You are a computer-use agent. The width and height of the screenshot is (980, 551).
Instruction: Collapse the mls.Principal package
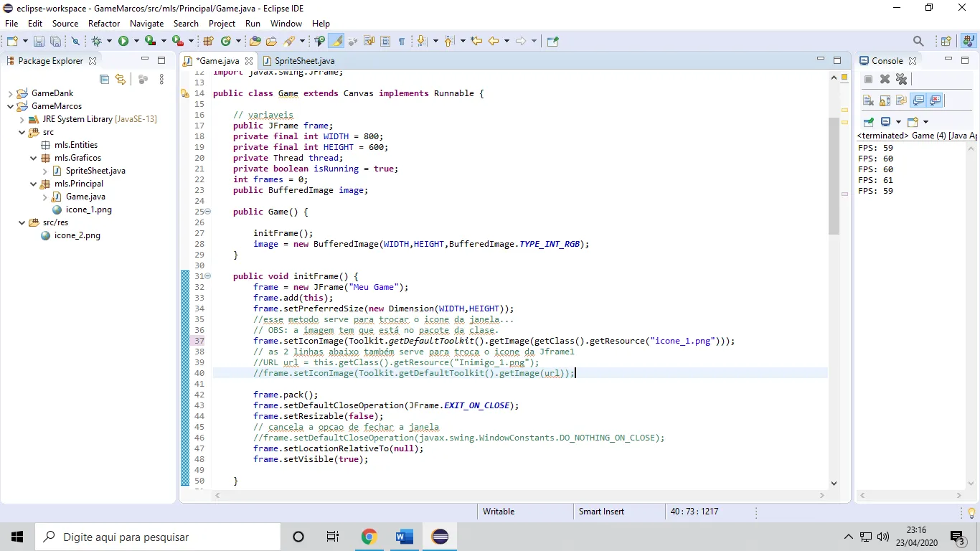coord(34,184)
